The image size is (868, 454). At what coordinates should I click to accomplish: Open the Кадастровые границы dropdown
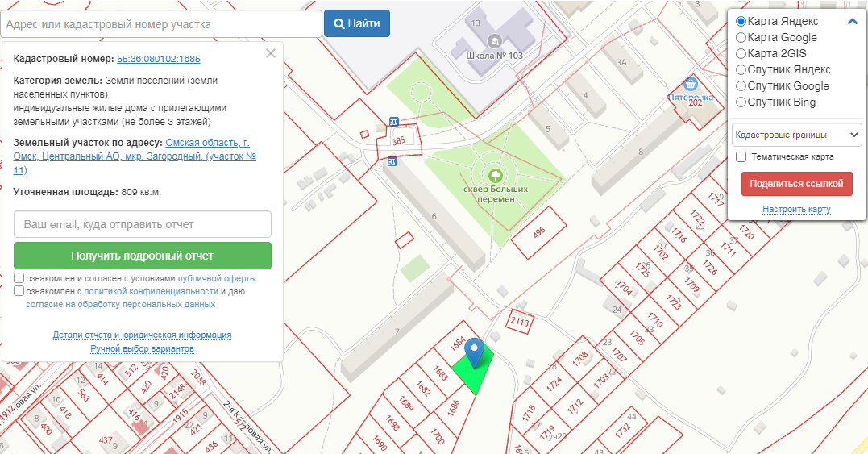point(796,134)
